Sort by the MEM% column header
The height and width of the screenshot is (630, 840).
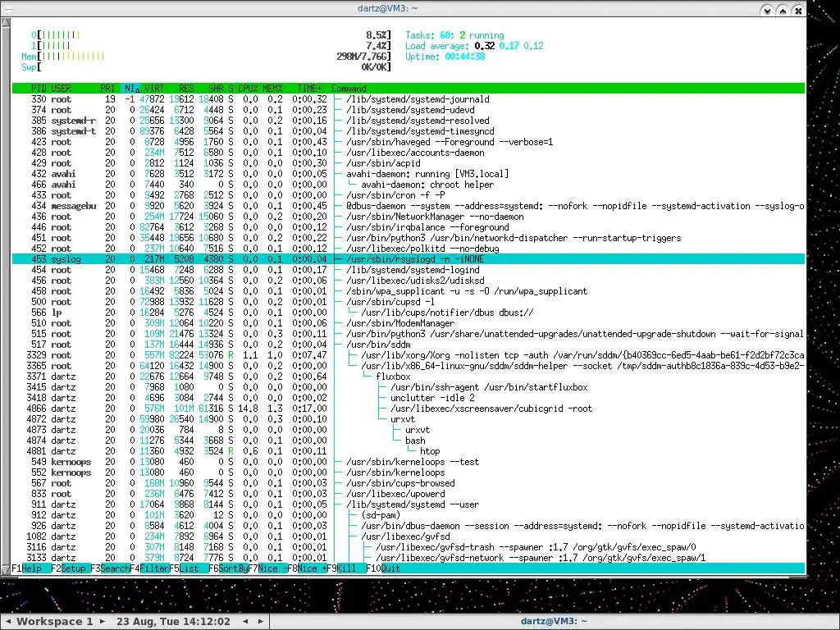[272, 89]
